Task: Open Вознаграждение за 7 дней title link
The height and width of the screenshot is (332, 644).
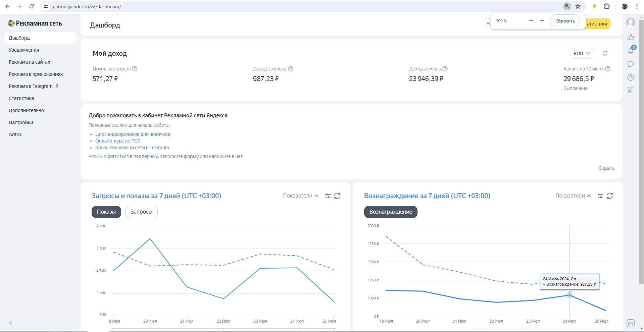Action: coord(427,196)
